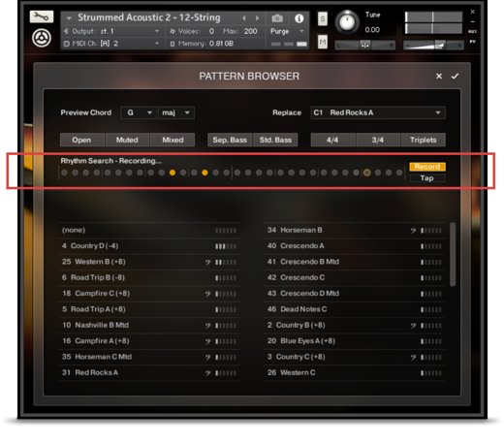
Task: Click the Max voices value 200
Action: [250, 31]
